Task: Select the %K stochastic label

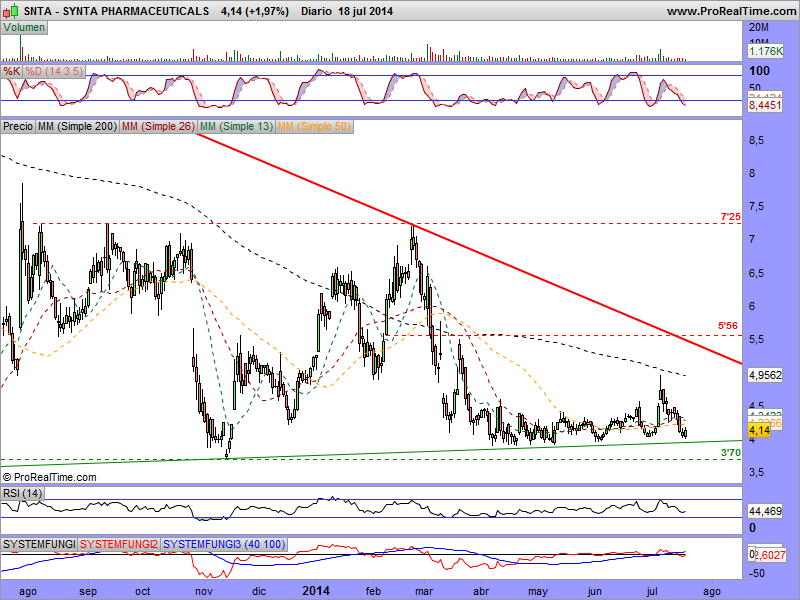Action: (12, 71)
